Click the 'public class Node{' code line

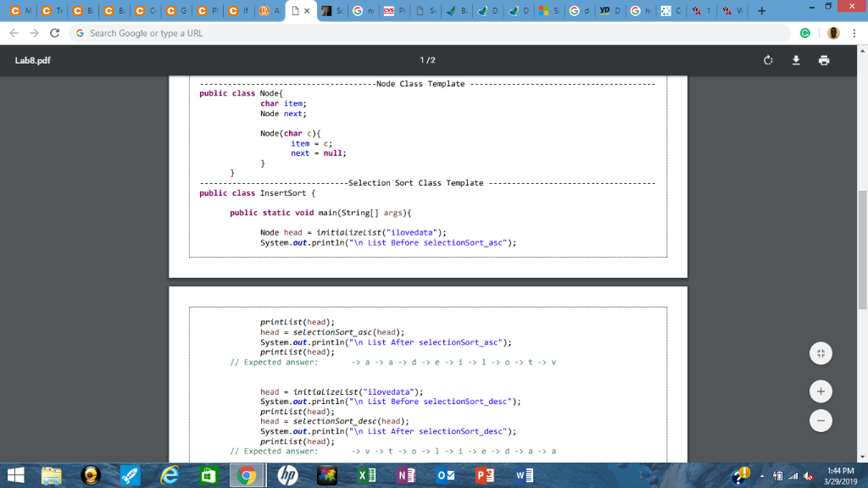click(x=241, y=93)
